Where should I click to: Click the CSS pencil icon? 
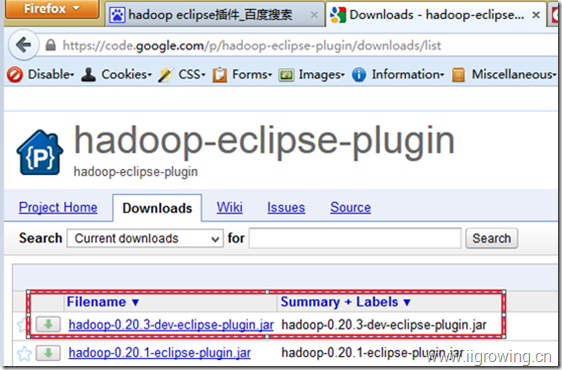pos(166,75)
